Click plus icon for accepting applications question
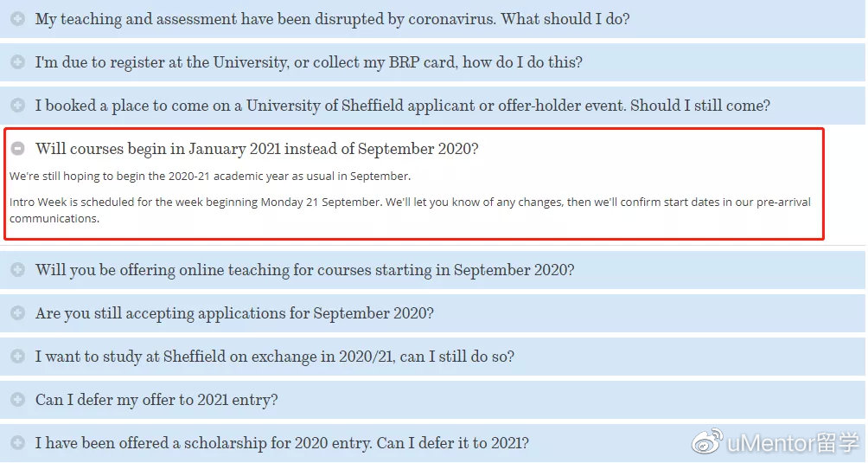This screenshot has width=868, height=463. (x=17, y=313)
